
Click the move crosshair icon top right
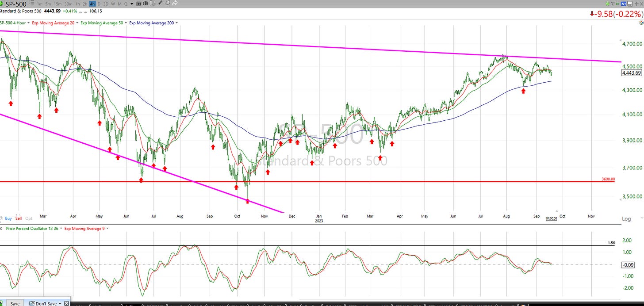[x=636, y=4]
